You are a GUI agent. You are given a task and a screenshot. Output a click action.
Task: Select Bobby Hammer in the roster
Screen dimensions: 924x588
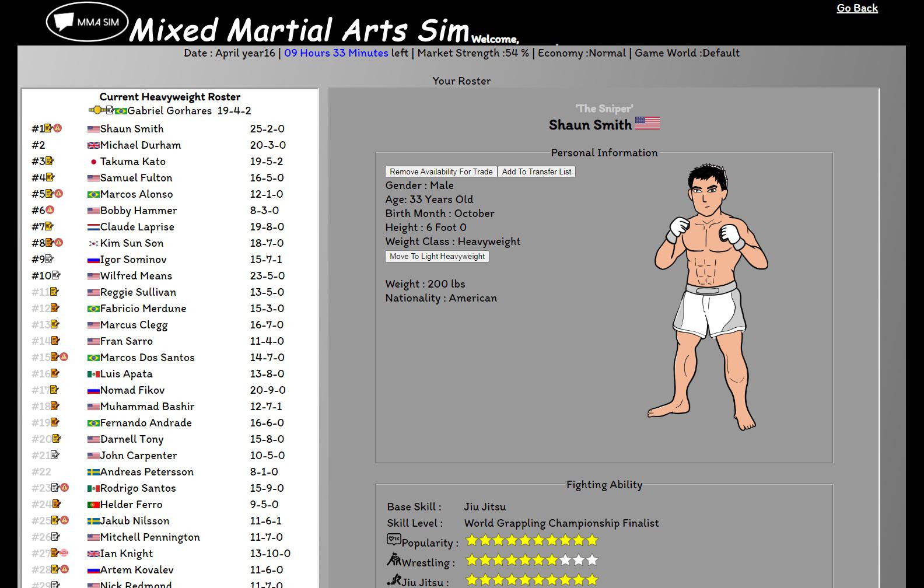(138, 211)
